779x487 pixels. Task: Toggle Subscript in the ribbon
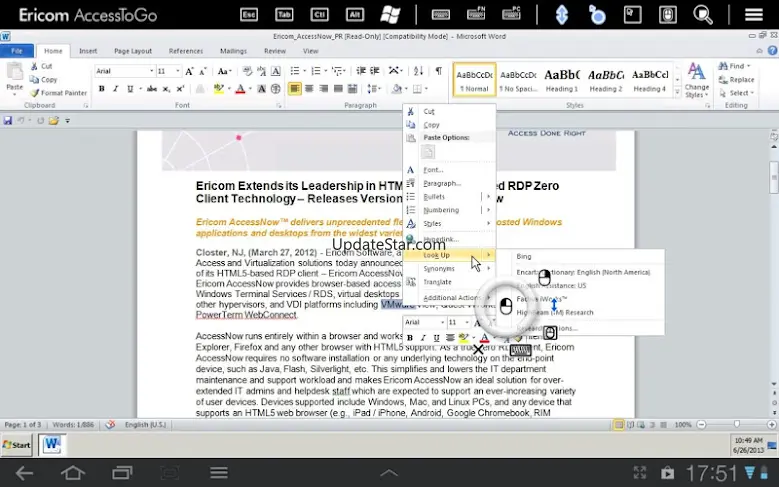166,89
